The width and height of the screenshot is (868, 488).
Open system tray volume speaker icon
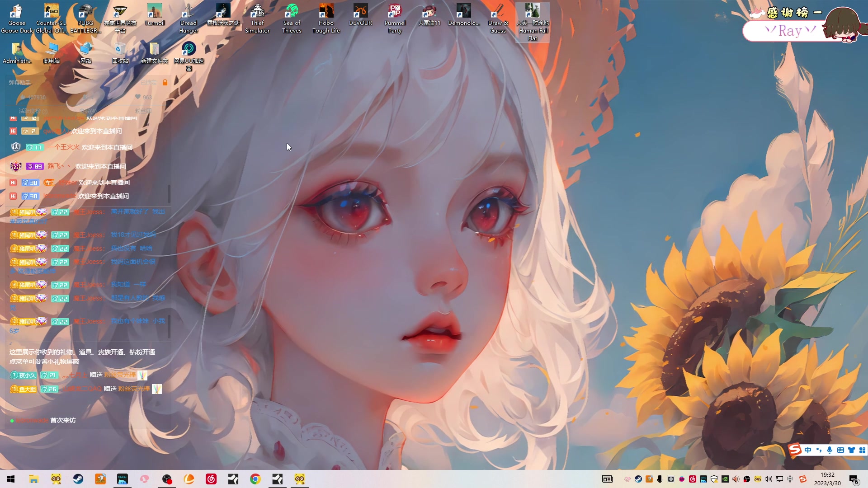(769, 479)
